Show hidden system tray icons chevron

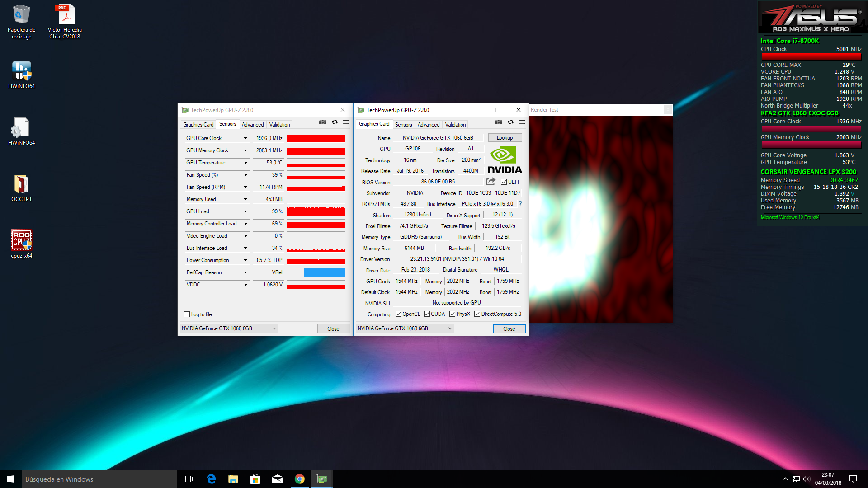click(x=785, y=479)
